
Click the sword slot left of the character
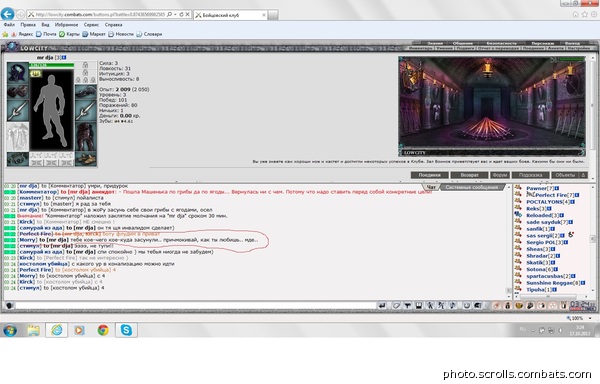(18, 111)
